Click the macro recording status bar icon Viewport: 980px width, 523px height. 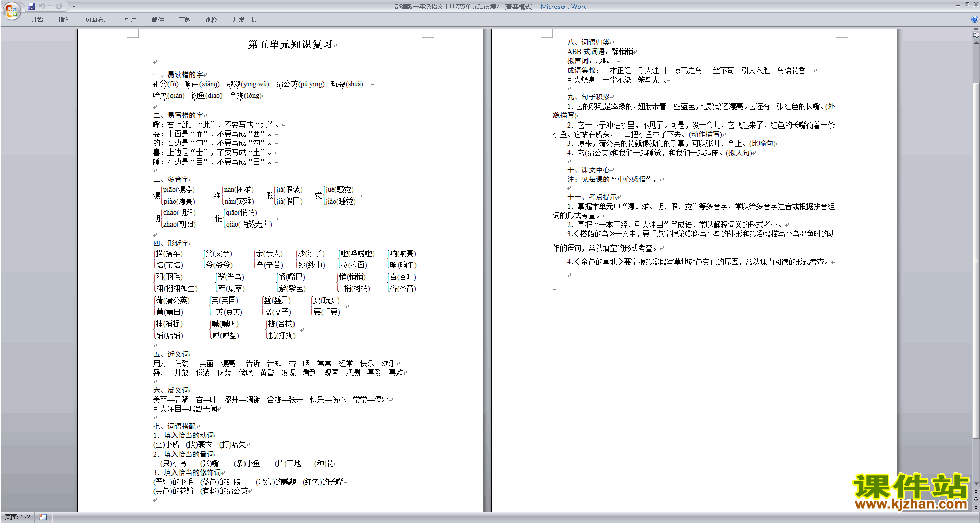[43, 517]
